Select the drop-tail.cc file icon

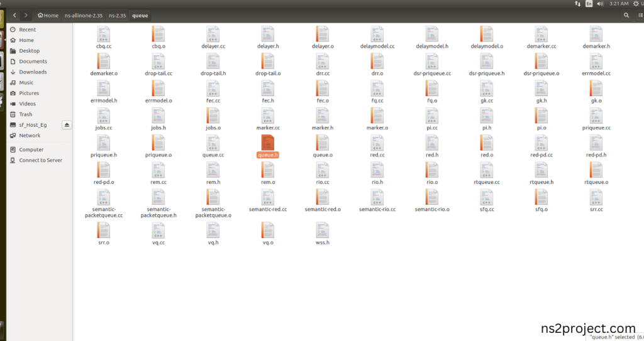click(158, 61)
